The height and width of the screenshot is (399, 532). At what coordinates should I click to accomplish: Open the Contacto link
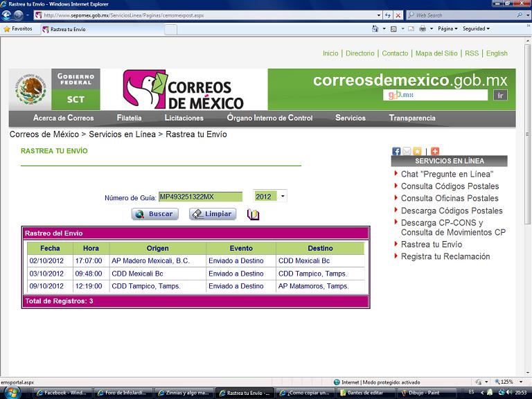(395, 53)
